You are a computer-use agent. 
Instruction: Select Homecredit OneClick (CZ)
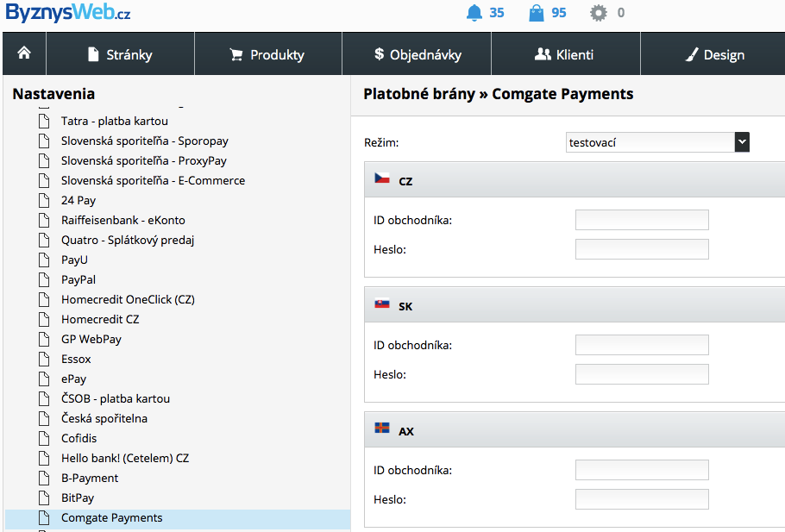(129, 299)
